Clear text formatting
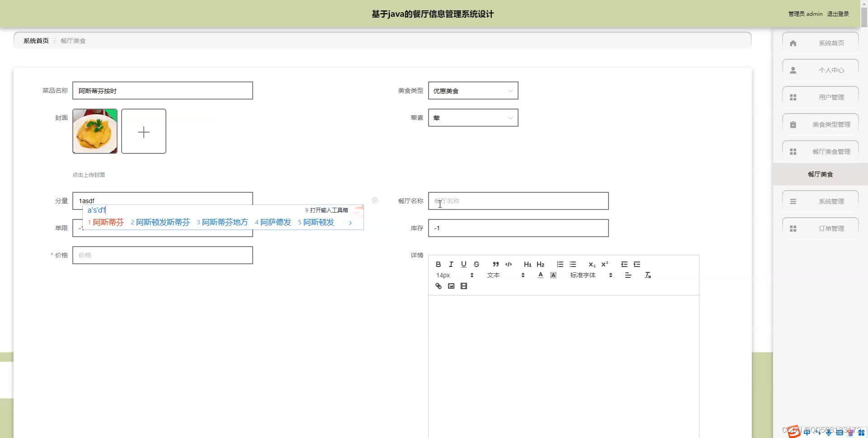Screen dimensions: 868x438 pos(648,275)
